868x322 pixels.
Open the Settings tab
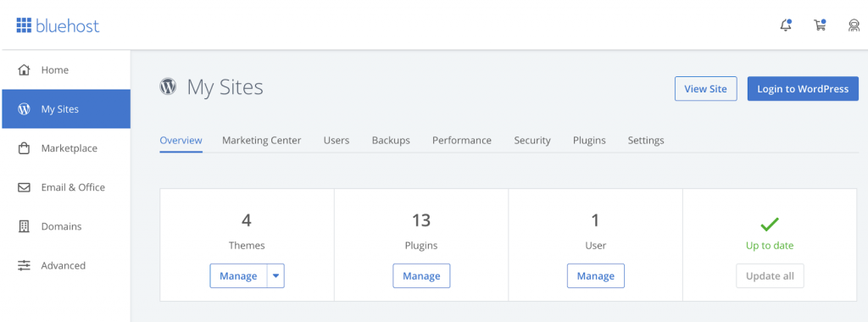tap(646, 141)
